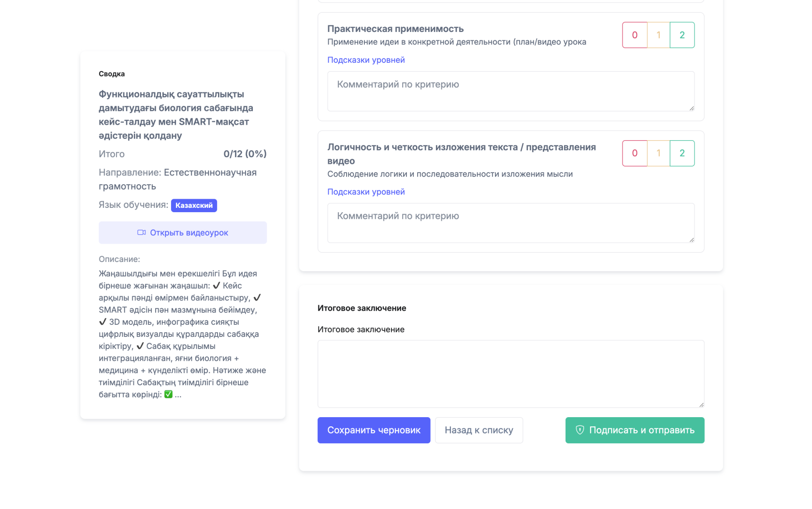Image resolution: width=812 pixels, height=509 pixels.
Task: Click the Казахский language badge
Action: tap(194, 205)
